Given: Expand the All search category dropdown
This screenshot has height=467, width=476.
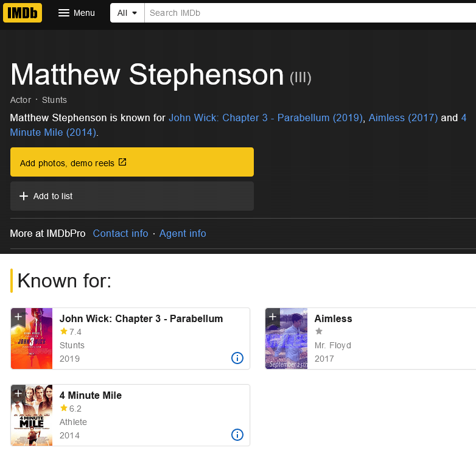Looking at the screenshot, I should pyautogui.click(x=127, y=13).
